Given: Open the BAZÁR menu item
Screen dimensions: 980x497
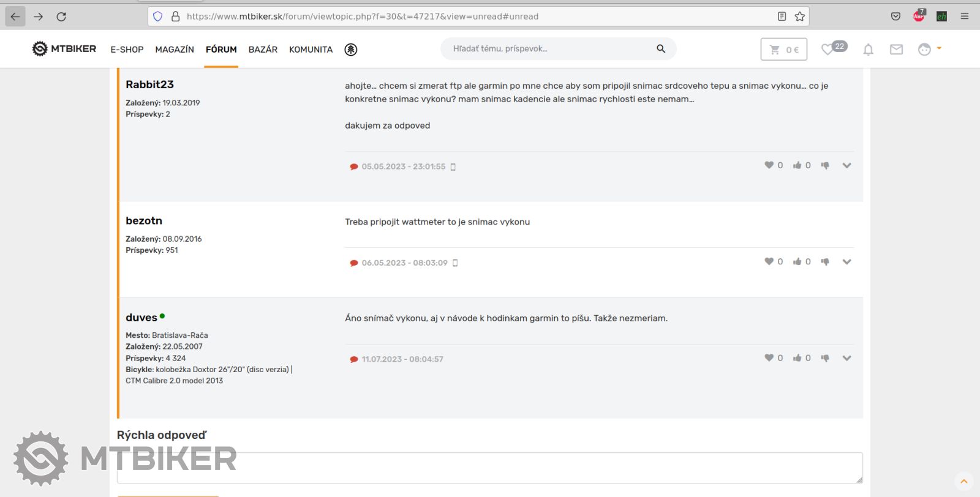Looking at the screenshot, I should [263, 50].
